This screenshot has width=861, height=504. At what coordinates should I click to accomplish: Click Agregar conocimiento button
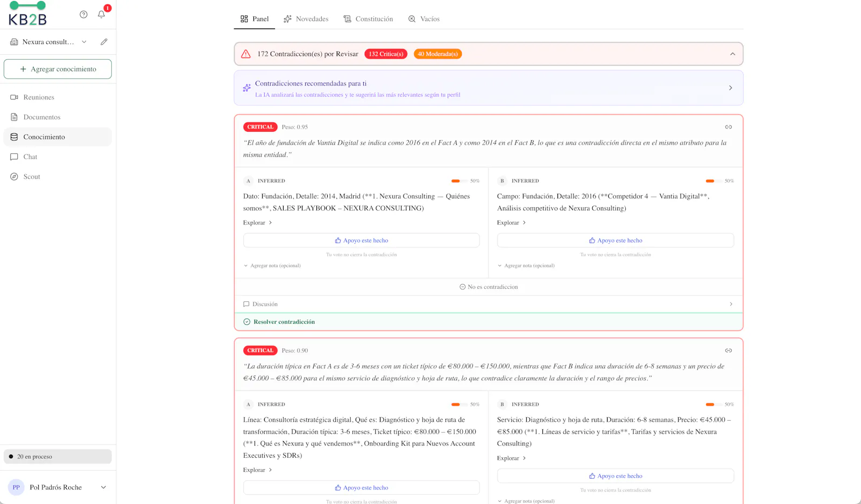tap(58, 69)
